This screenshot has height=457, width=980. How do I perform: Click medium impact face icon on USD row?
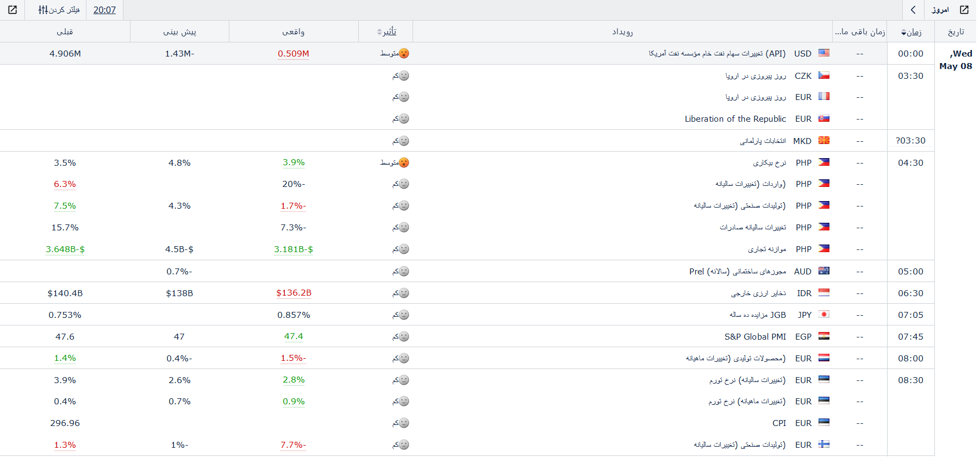click(x=404, y=53)
